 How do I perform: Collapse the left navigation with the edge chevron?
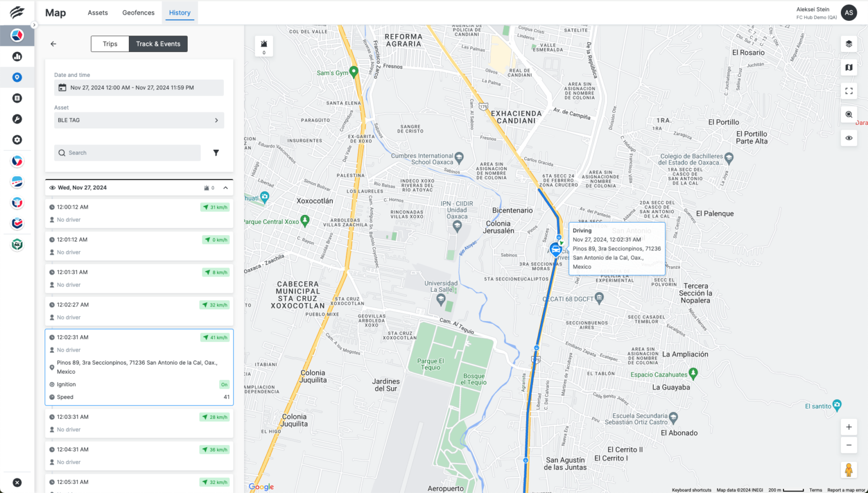pyautogui.click(x=34, y=25)
